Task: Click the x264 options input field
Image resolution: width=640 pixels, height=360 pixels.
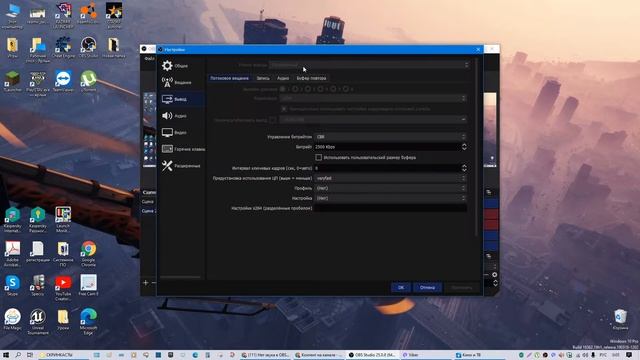Action: click(x=390, y=208)
